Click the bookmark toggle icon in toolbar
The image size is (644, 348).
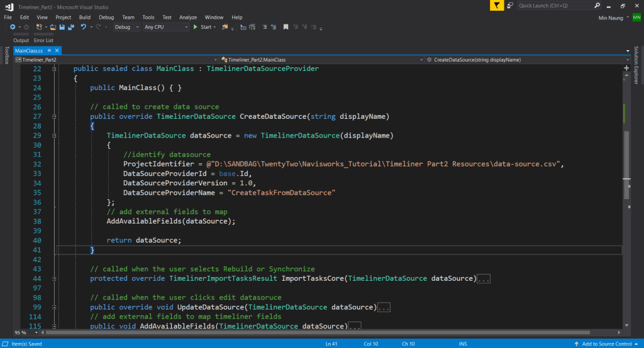coord(286,27)
